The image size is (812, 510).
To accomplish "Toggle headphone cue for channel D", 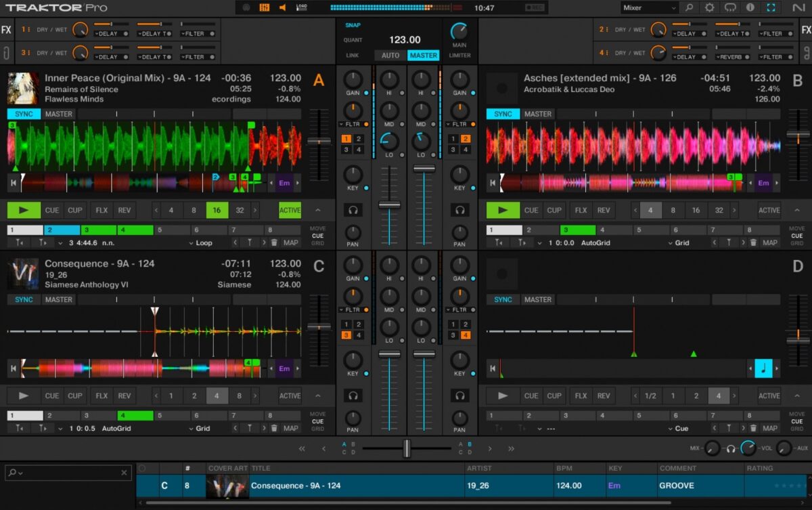I will [460, 396].
